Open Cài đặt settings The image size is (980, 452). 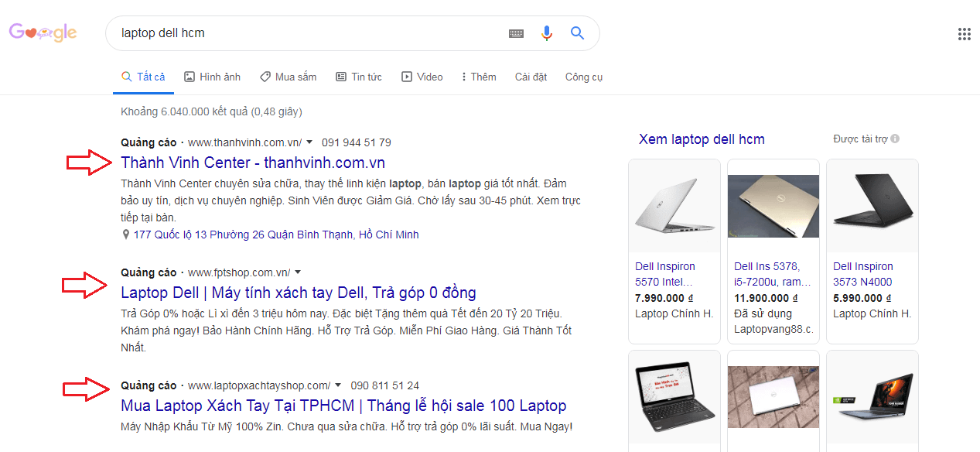pos(531,77)
